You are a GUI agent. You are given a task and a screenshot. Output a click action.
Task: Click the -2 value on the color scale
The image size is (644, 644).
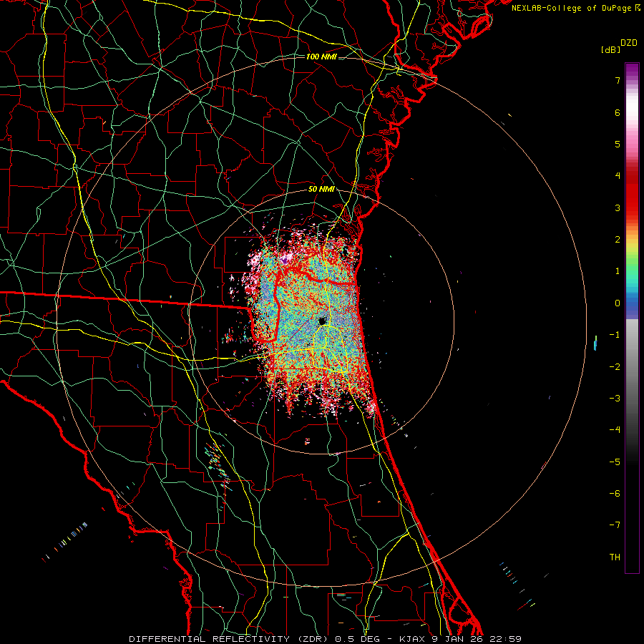pos(615,367)
